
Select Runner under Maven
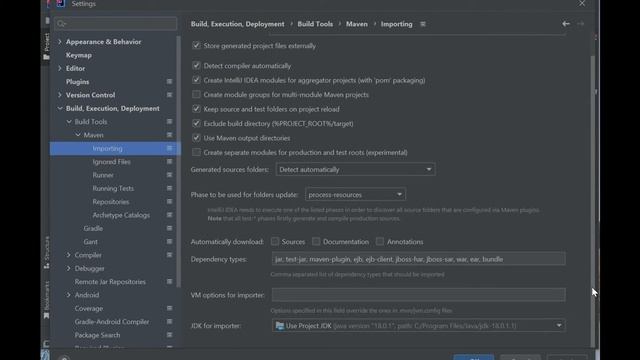(x=103, y=175)
